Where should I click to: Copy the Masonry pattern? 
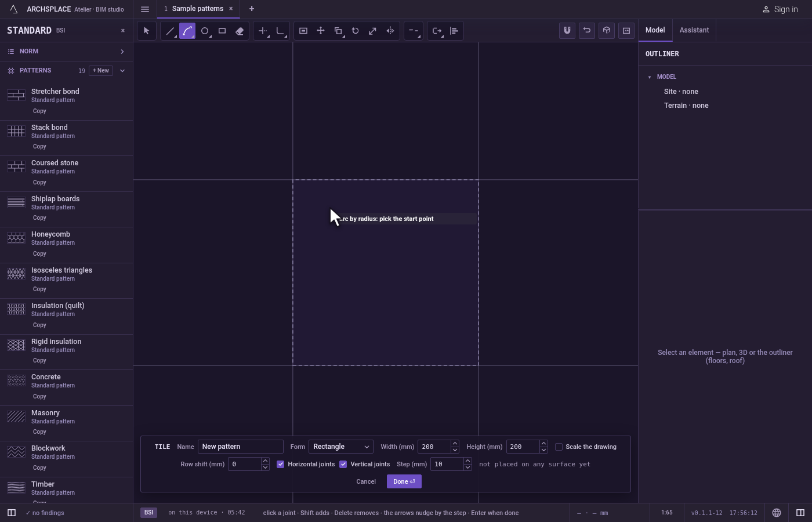pos(39,432)
